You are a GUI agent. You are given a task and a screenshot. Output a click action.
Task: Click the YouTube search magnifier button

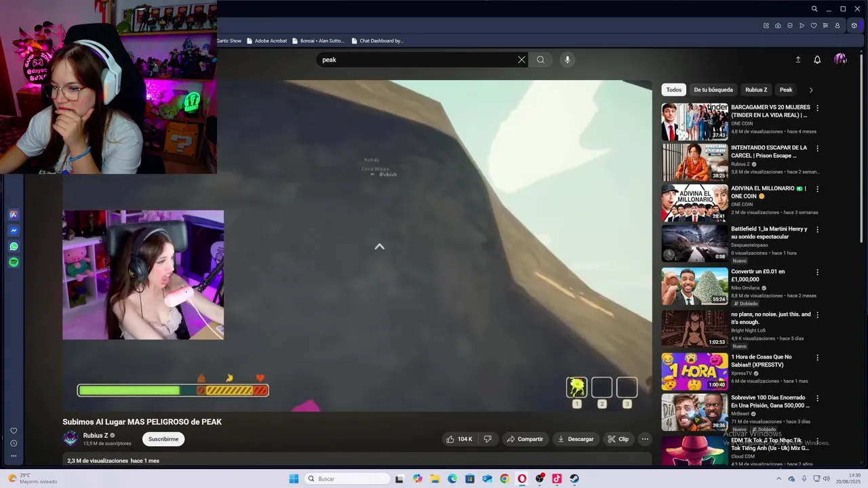540,60
